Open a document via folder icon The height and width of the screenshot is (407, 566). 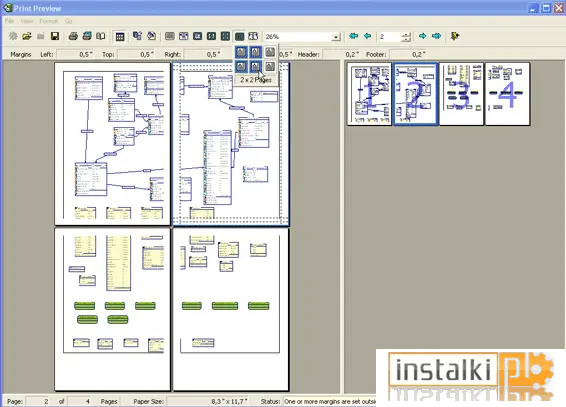[x=27, y=36]
